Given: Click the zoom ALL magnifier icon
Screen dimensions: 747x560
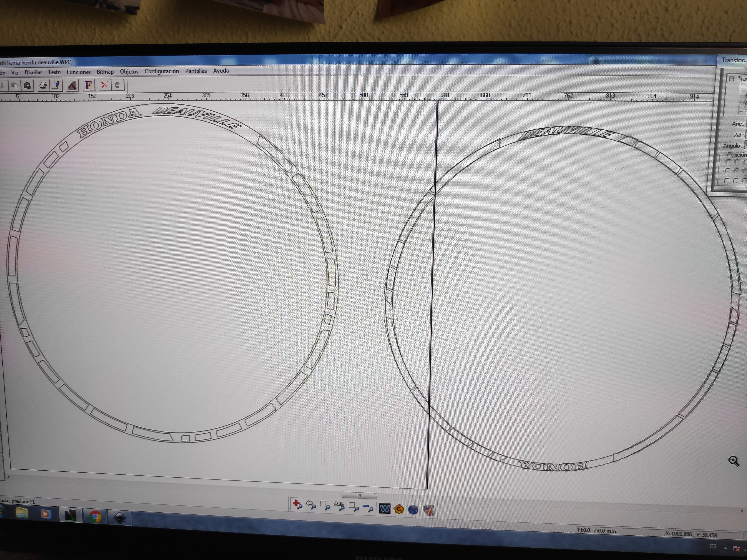Looking at the screenshot, I should click(339, 506).
